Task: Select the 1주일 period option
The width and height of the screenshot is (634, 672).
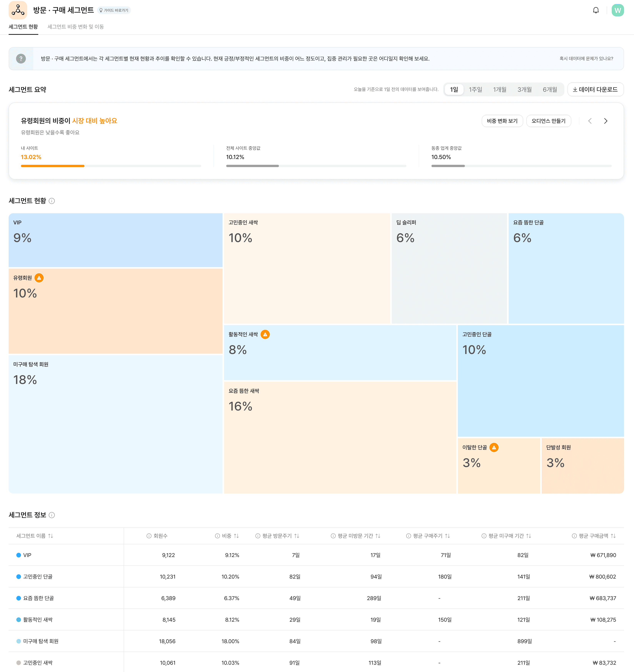Action: (x=475, y=89)
